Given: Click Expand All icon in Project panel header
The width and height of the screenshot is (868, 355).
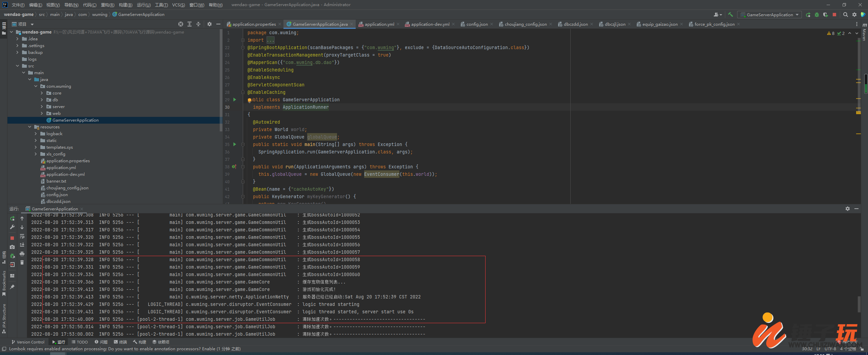Looking at the screenshot, I should [190, 24].
